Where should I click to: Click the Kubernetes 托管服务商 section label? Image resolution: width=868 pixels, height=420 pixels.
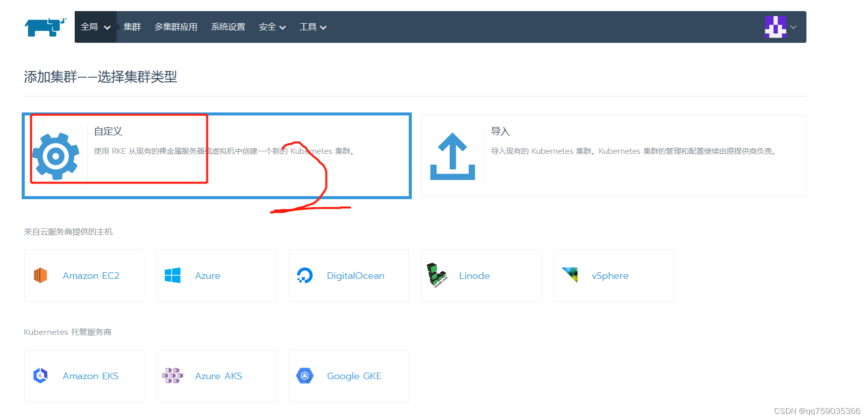point(68,332)
